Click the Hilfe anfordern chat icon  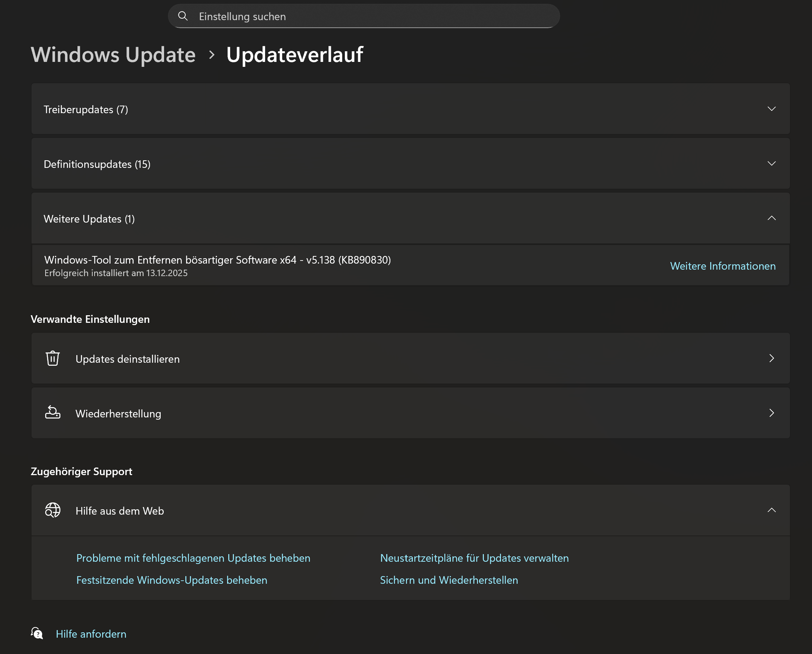37,633
